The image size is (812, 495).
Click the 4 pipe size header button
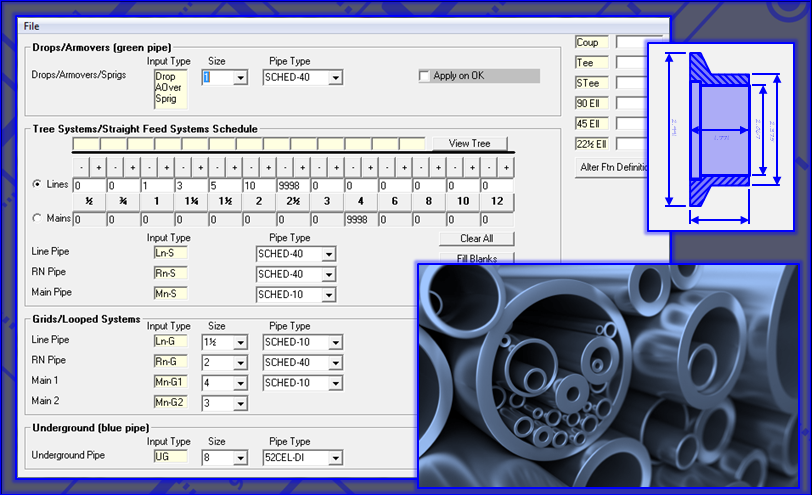pos(361,202)
